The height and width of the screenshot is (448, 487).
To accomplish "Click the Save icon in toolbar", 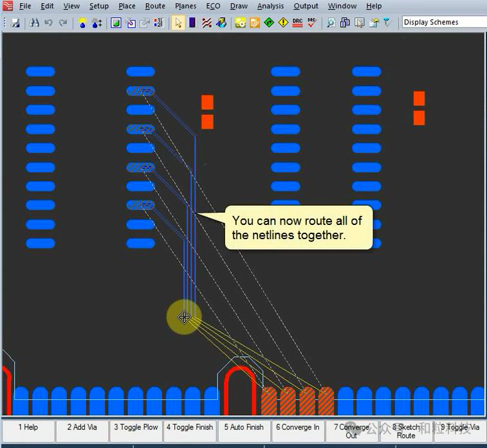I will pyautogui.click(x=15, y=22).
